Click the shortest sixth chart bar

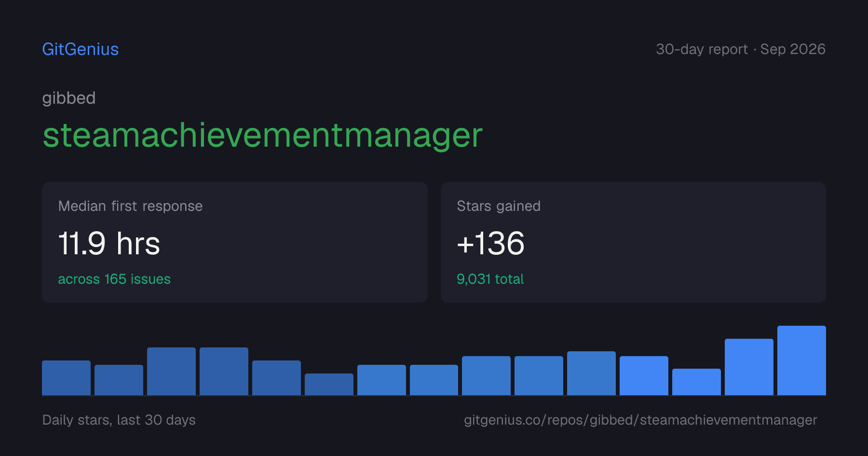(x=329, y=384)
